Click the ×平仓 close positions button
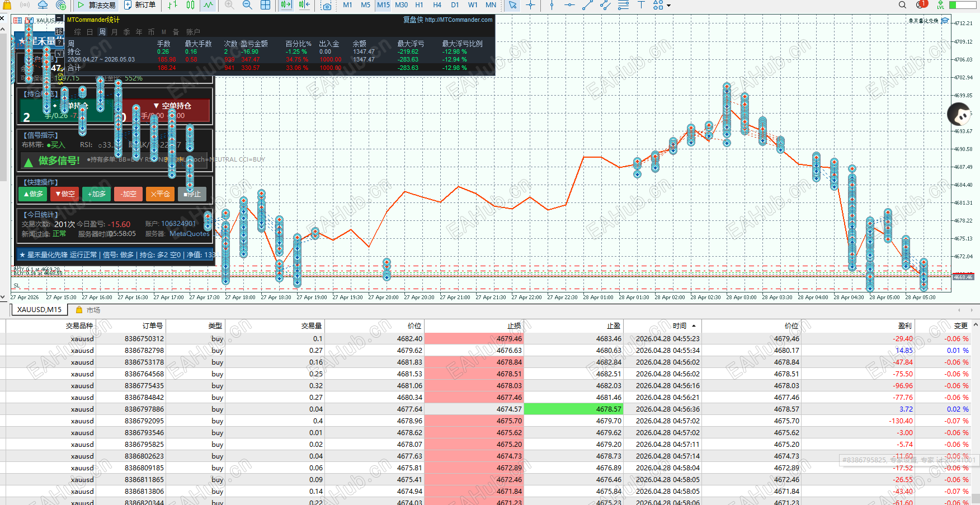Viewport: 980px width, 505px height. click(160, 194)
